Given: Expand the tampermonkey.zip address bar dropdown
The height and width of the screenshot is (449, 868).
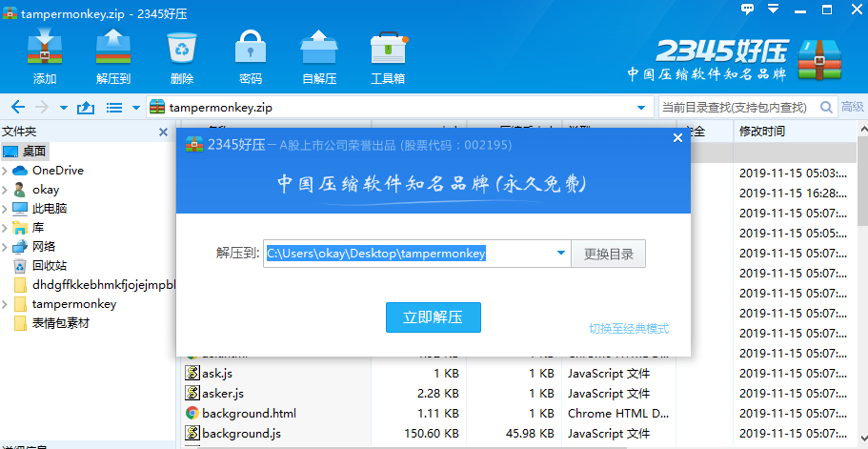Looking at the screenshot, I should click(x=641, y=108).
